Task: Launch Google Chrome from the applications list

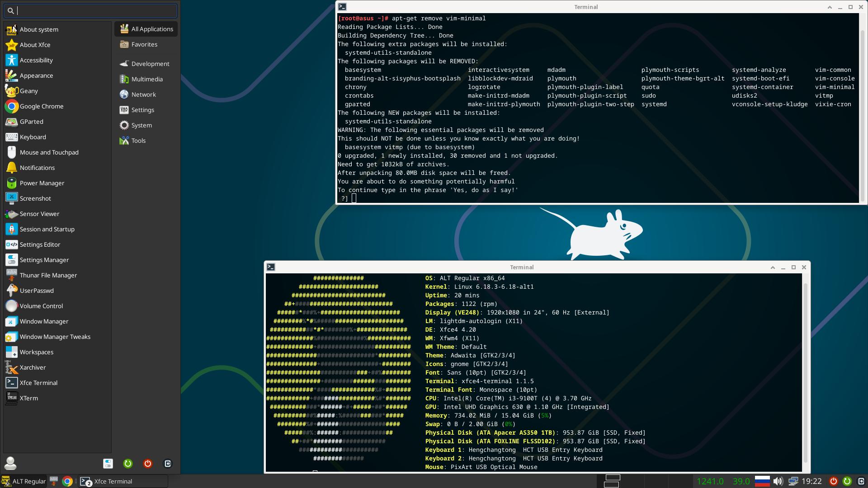Action: click(41, 106)
